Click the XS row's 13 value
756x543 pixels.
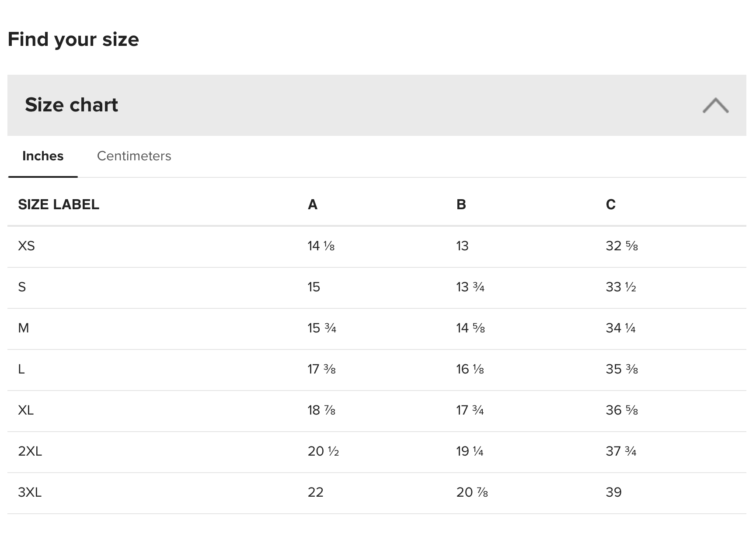pyautogui.click(x=462, y=246)
